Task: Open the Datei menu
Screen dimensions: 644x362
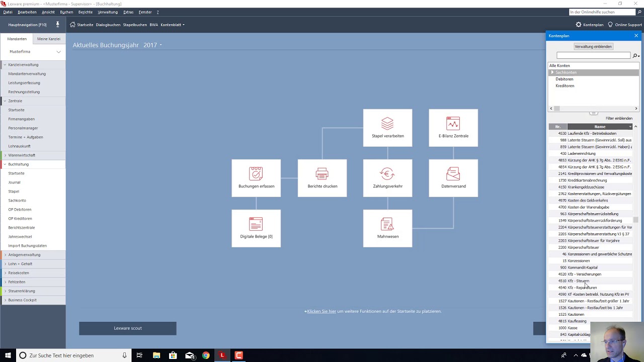Action: (x=8, y=12)
